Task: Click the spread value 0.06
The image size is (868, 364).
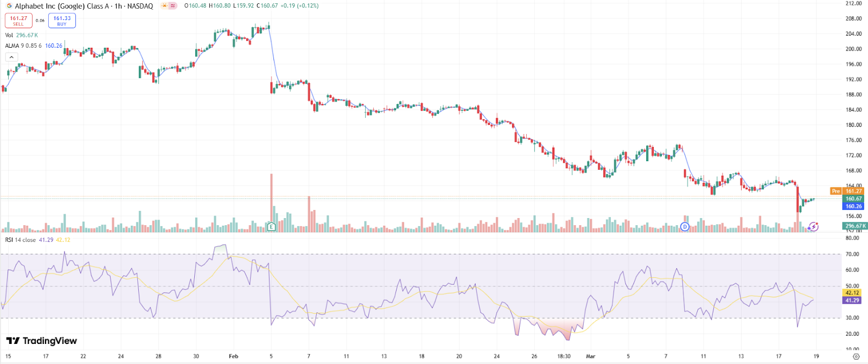Action: pos(40,21)
